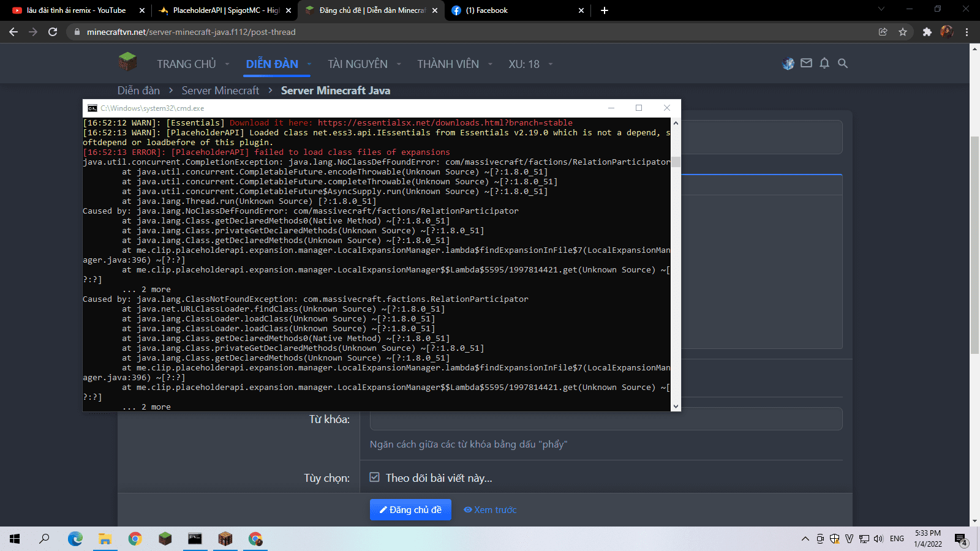Screen dimensions: 980x551
Task: Expand the TRANG CHỦ dropdown arrow
Action: [x=227, y=64]
